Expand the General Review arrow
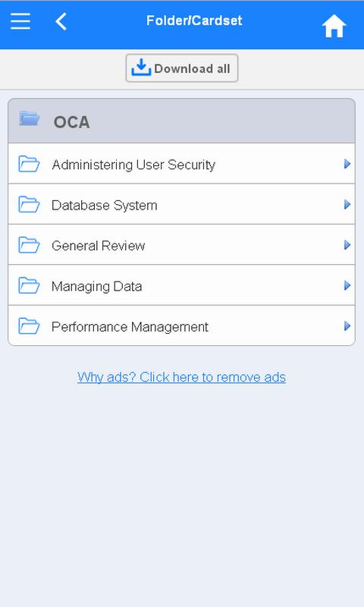 (x=347, y=245)
